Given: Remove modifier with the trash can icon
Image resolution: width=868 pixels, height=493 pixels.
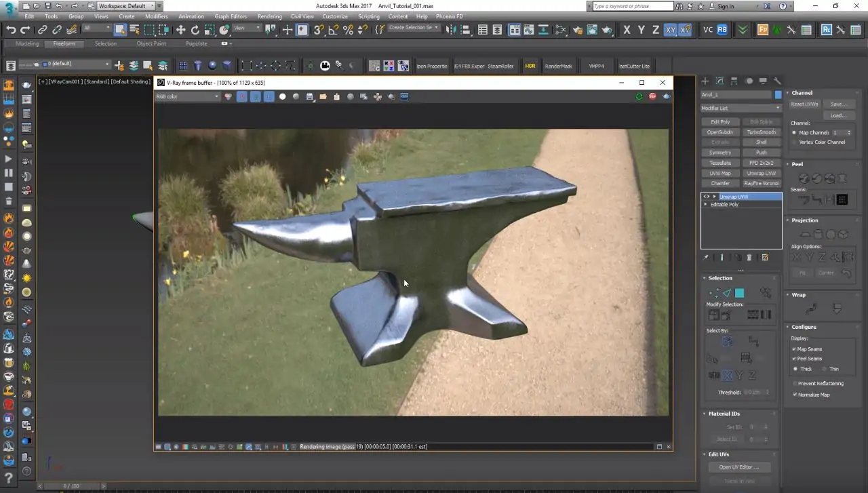Looking at the screenshot, I should click(749, 258).
